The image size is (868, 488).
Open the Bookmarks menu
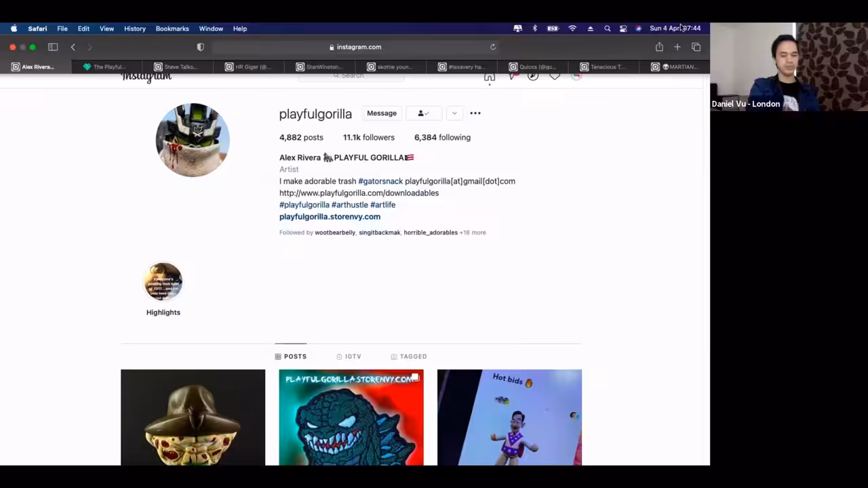click(x=172, y=28)
